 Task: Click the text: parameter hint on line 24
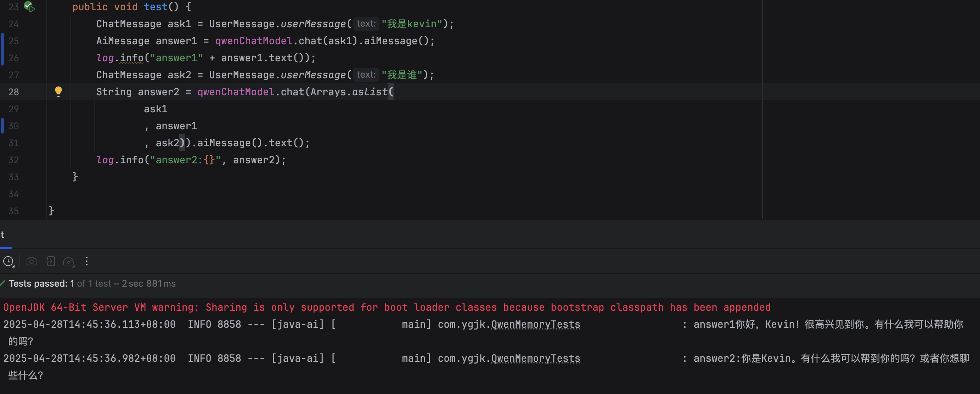click(366, 24)
